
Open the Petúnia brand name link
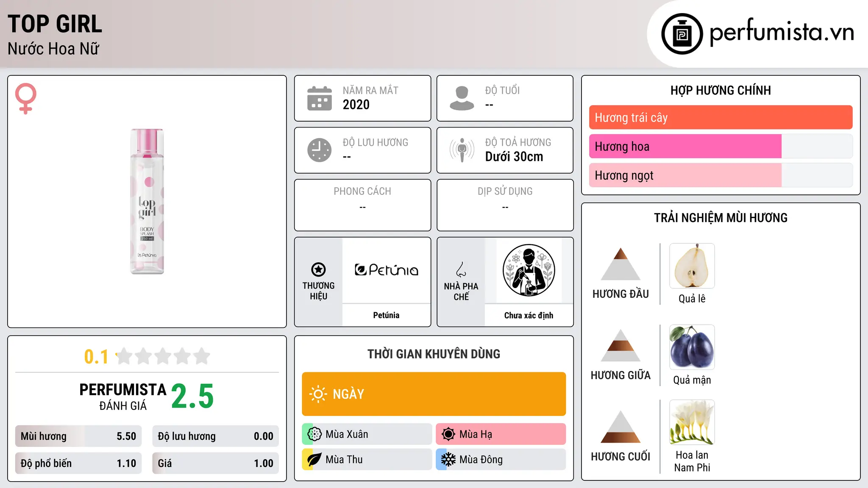[x=386, y=315]
